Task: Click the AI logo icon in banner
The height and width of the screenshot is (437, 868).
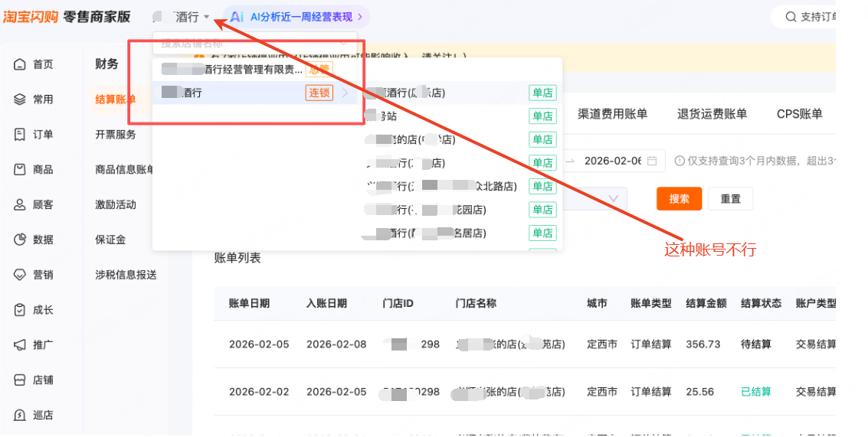Action: [237, 17]
